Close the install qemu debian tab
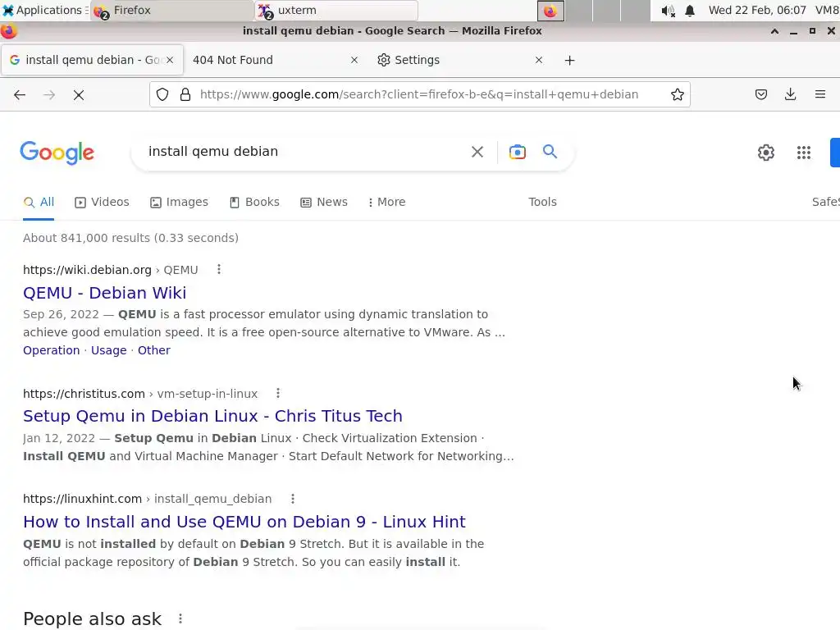The height and width of the screenshot is (630, 840). 169,60
